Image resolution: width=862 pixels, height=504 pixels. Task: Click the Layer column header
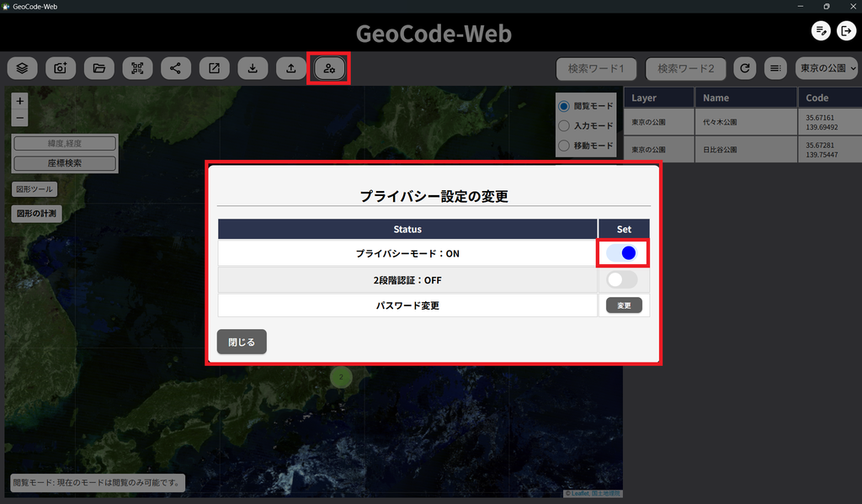[x=658, y=98]
